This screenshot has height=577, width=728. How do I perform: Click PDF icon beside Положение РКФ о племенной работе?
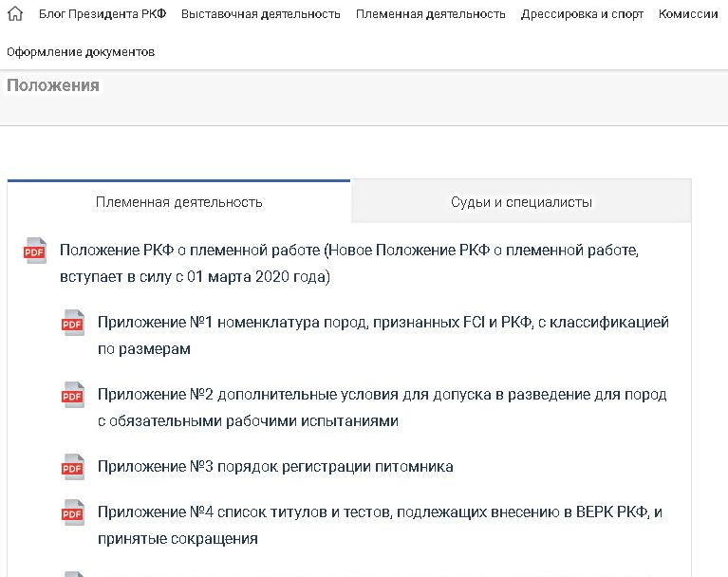[x=35, y=251]
